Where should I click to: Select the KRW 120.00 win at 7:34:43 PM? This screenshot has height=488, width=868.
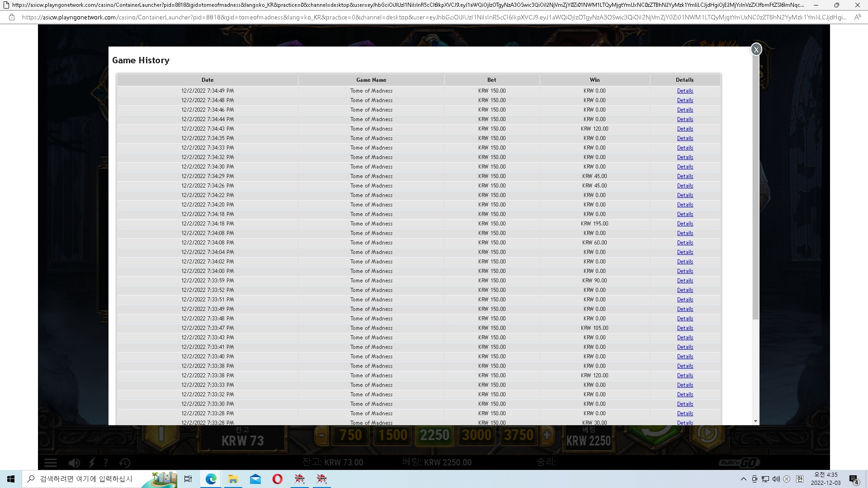[594, 129]
